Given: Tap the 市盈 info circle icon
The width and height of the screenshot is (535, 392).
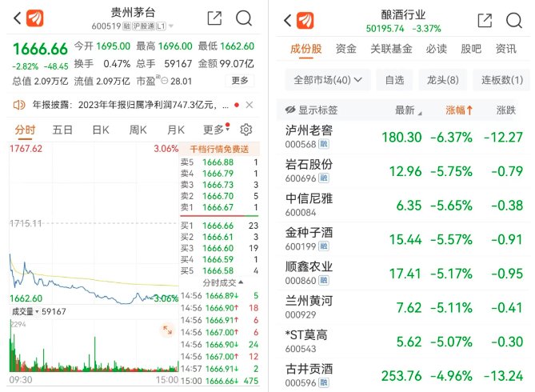Looking at the screenshot, I should point(165,81).
